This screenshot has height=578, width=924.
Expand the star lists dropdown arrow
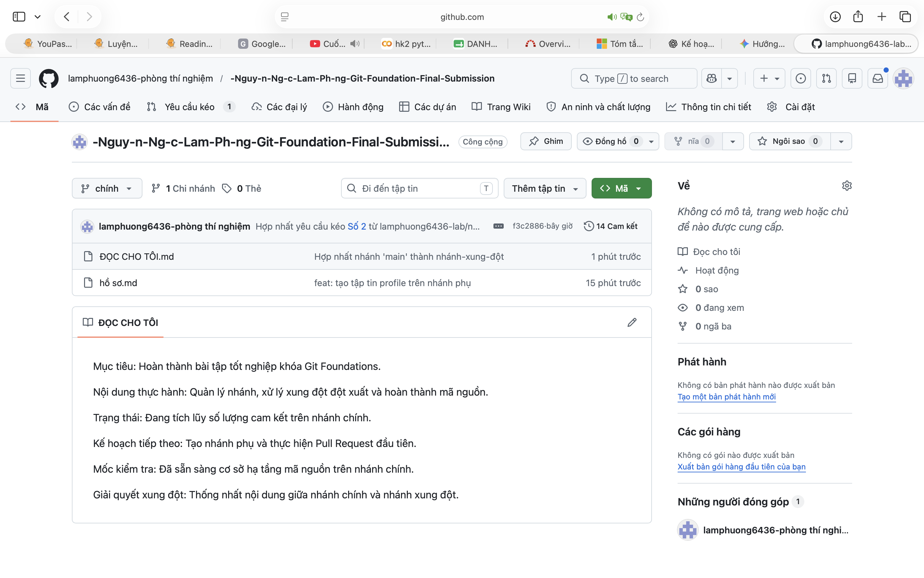pyautogui.click(x=841, y=141)
